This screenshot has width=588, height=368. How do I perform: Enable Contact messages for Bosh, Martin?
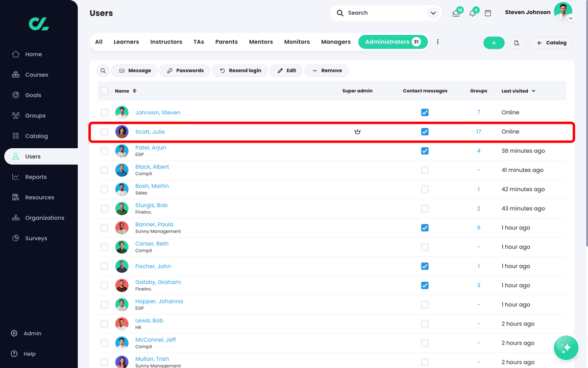click(x=425, y=189)
